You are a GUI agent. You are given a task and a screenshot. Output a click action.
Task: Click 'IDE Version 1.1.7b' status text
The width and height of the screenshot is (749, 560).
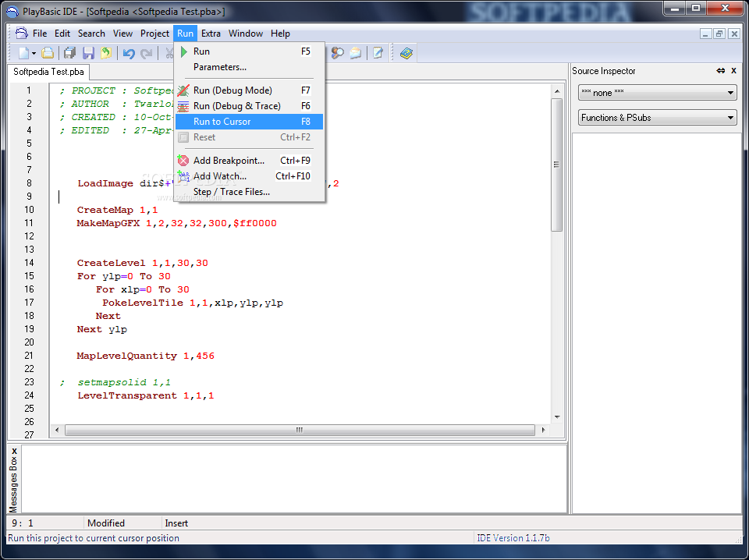513,538
